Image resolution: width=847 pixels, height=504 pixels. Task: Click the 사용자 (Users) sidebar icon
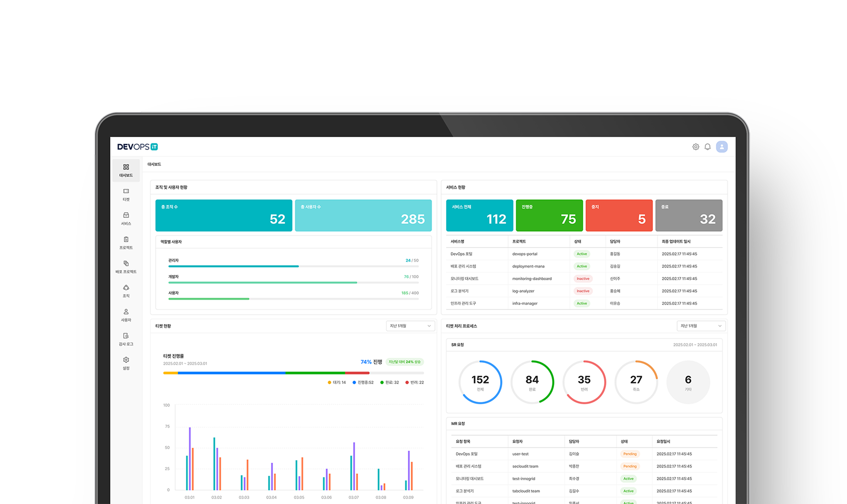[126, 315]
